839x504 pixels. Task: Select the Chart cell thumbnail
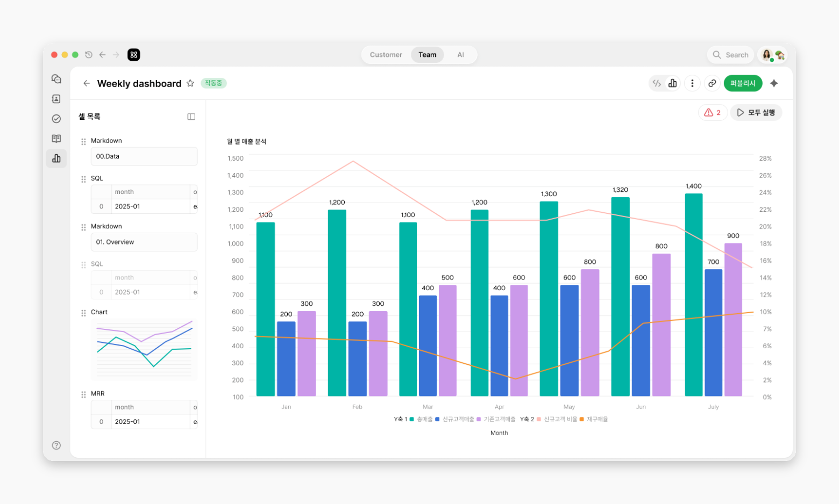pyautogui.click(x=144, y=349)
